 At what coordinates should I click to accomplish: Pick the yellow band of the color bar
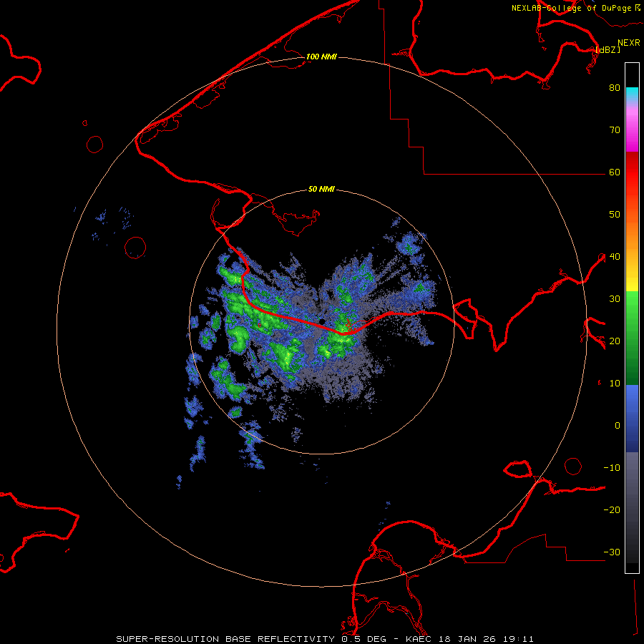pos(632,283)
